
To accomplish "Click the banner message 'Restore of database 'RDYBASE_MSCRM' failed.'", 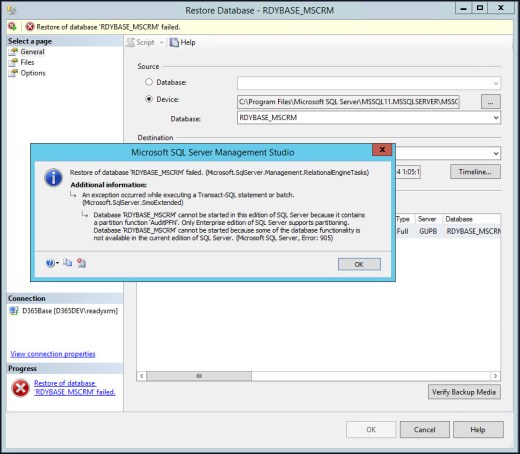I will point(108,27).
